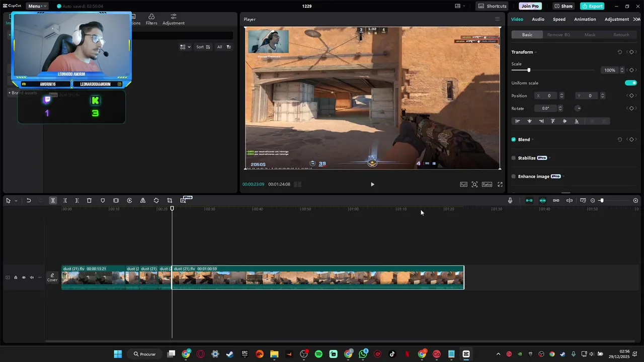Viewport: 644px width, 362px height.
Task: Click the Scale slider handle
Action: pos(528,70)
